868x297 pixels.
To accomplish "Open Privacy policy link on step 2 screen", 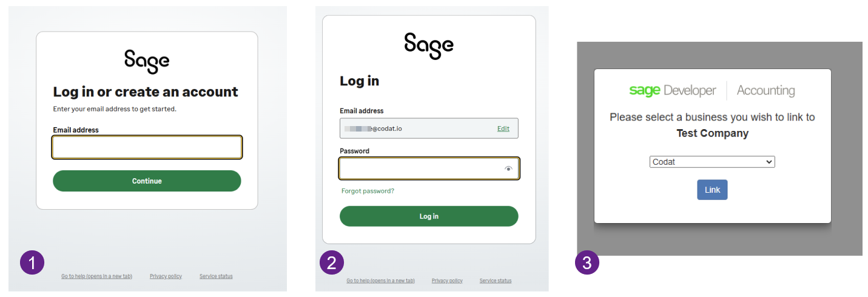I will [447, 281].
